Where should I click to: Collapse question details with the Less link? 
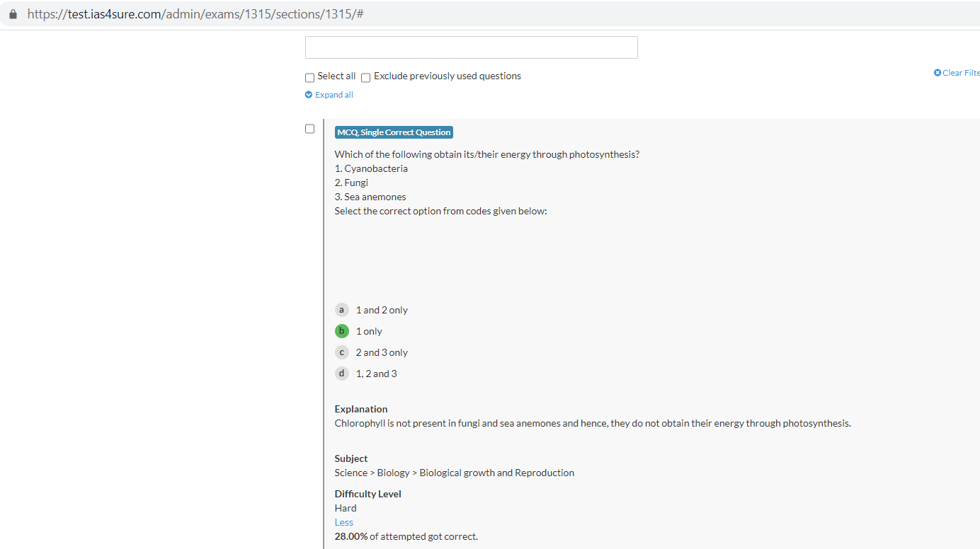point(344,522)
